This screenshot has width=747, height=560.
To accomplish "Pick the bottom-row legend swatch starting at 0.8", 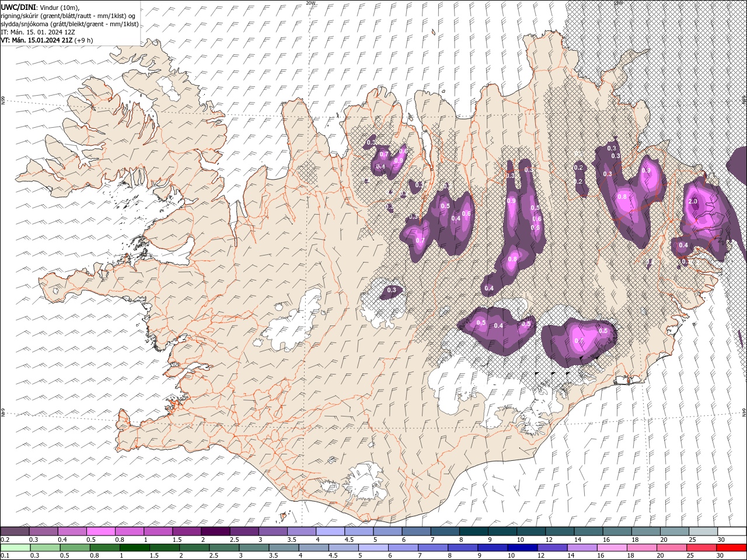I will coord(106,548).
